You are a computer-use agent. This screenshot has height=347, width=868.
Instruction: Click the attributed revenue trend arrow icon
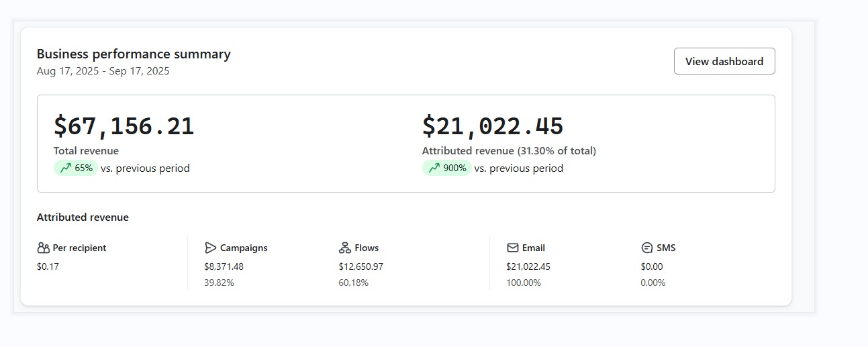(434, 168)
